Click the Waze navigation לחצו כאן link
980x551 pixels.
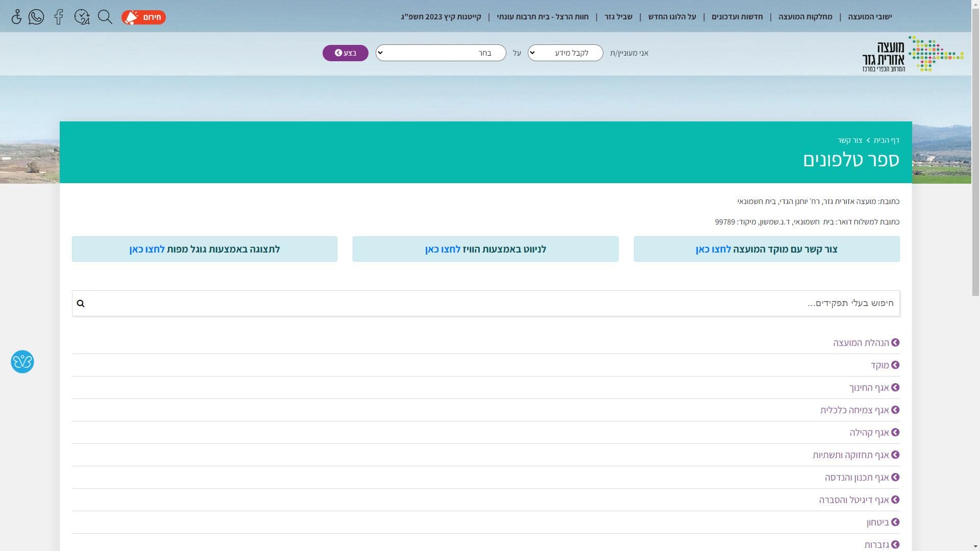tap(443, 249)
